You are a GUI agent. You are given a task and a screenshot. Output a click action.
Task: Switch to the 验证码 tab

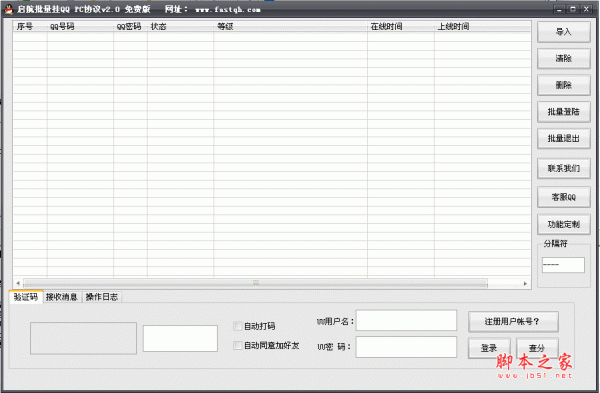pyautogui.click(x=26, y=297)
